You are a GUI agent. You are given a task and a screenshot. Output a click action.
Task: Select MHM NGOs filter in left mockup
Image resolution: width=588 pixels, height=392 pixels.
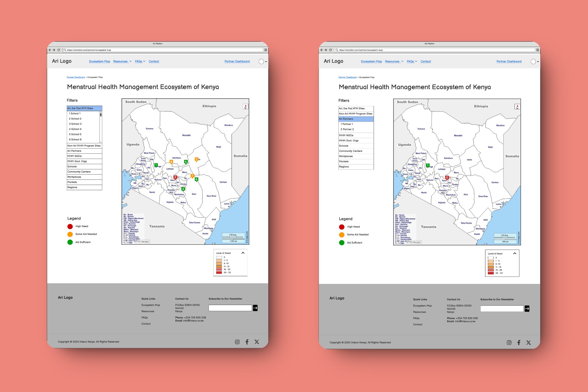point(85,156)
